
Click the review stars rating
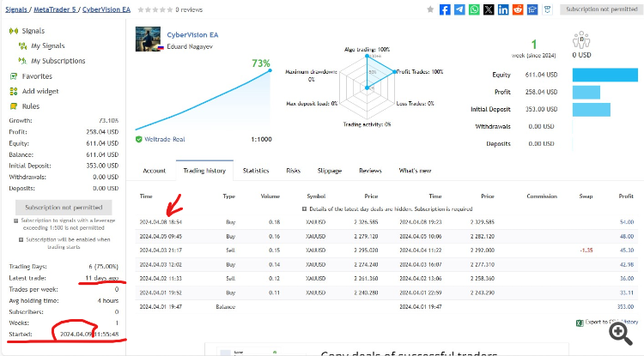coord(155,9)
